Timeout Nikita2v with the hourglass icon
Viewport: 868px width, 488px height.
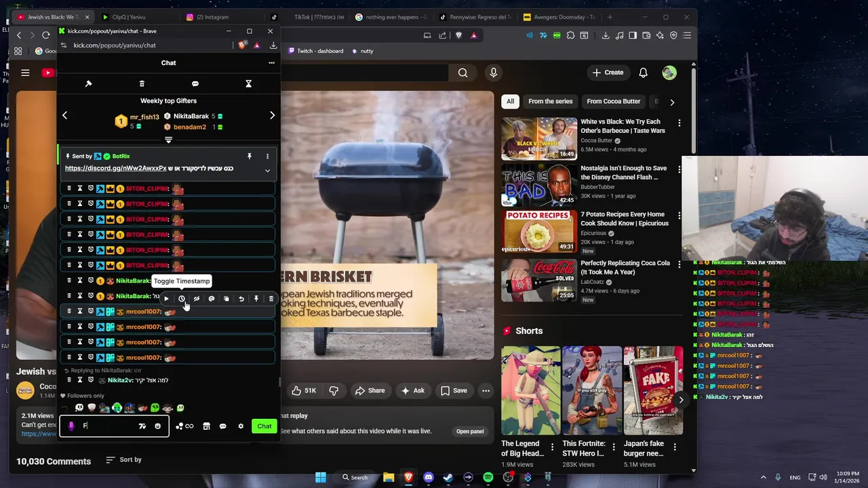click(80, 380)
